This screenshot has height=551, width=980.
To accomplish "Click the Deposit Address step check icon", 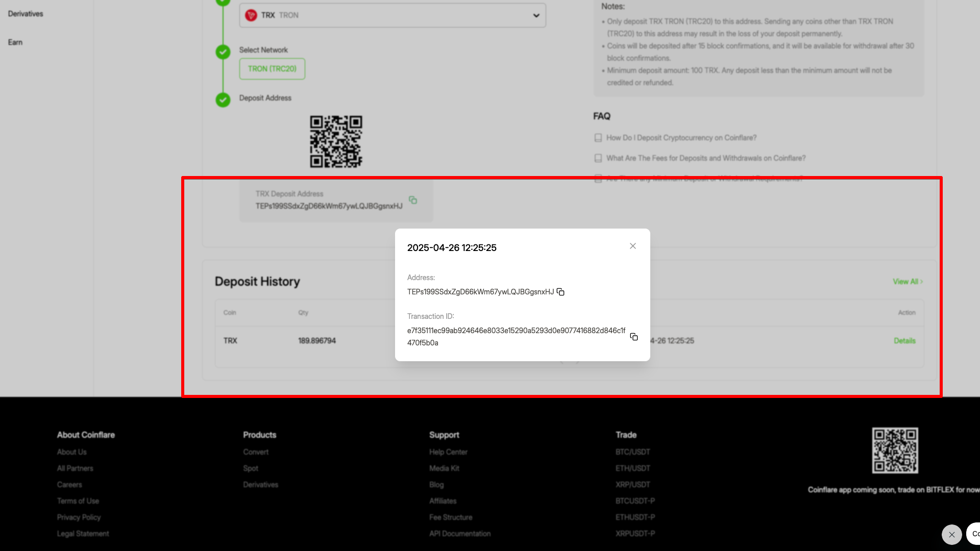I will coord(223,100).
